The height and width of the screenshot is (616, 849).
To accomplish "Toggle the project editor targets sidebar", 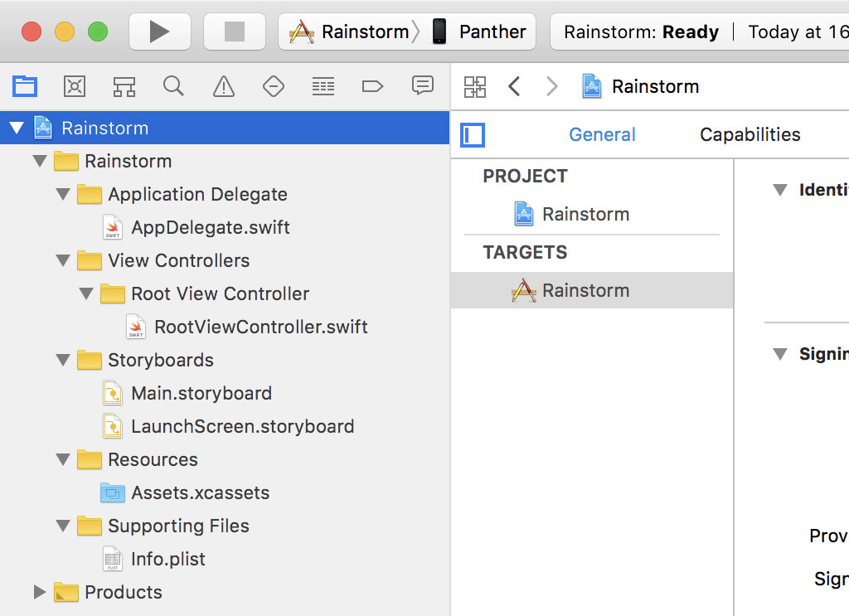I will coord(472,134).
